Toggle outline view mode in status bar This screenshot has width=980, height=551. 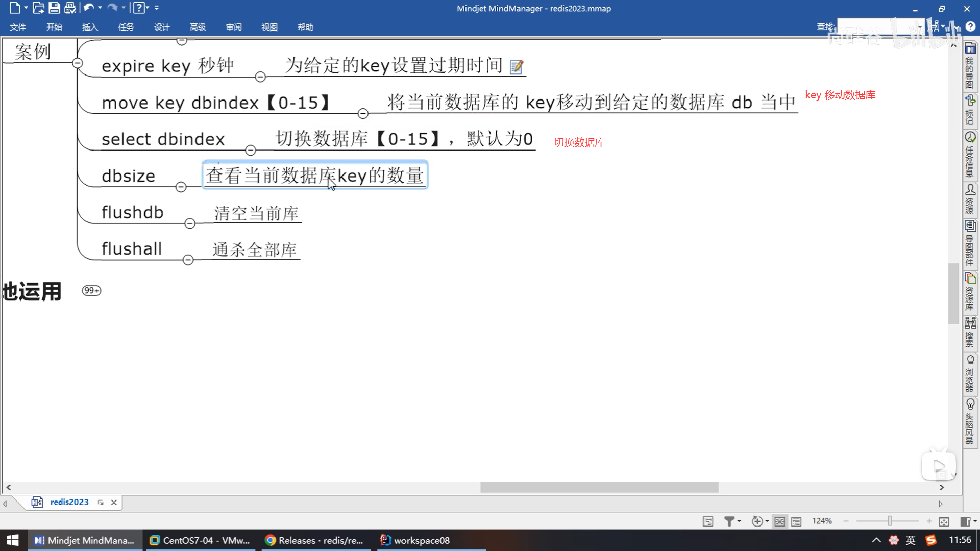(x=796, y=521)
